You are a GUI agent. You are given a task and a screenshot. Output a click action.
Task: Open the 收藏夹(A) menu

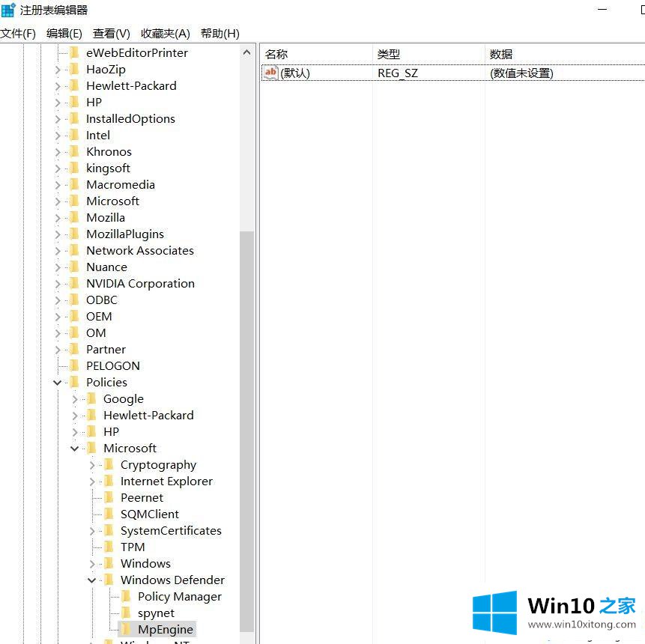click(165, 33)
